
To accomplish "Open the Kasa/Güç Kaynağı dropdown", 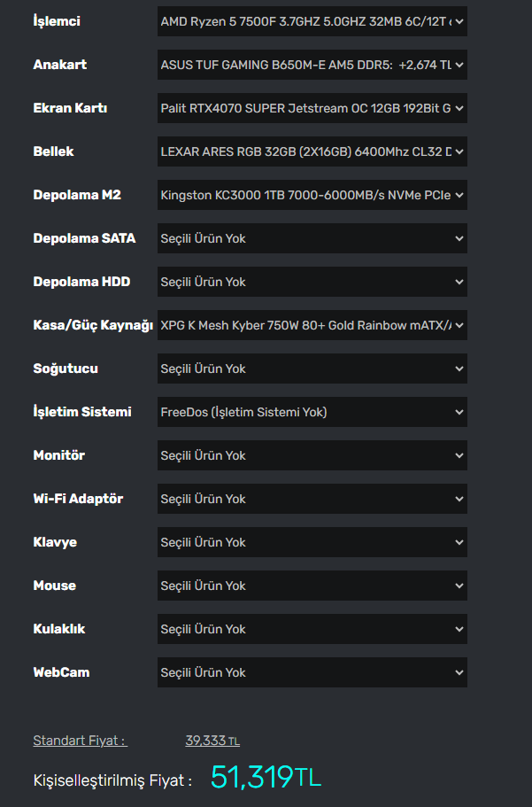I will coord(312,325).
